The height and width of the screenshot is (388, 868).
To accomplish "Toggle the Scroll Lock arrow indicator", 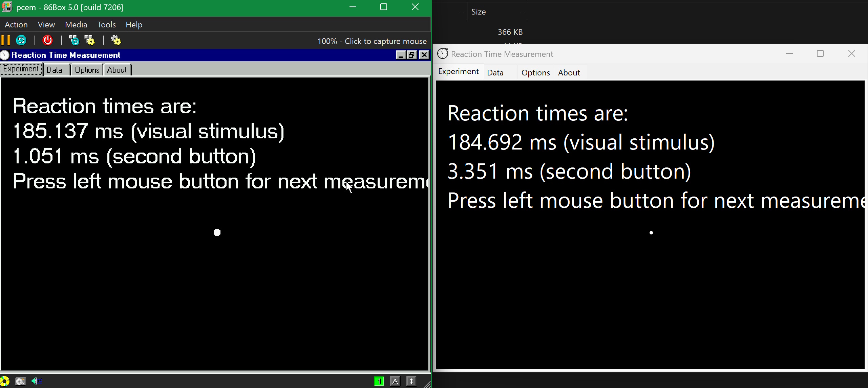I will pos(411,381).
